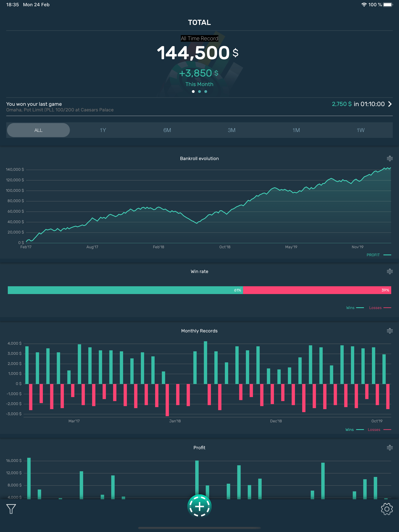This screenshot has width=399, height=532.
Task: Tap the 18:35 clock in status bar
Action: coord(12,4)
